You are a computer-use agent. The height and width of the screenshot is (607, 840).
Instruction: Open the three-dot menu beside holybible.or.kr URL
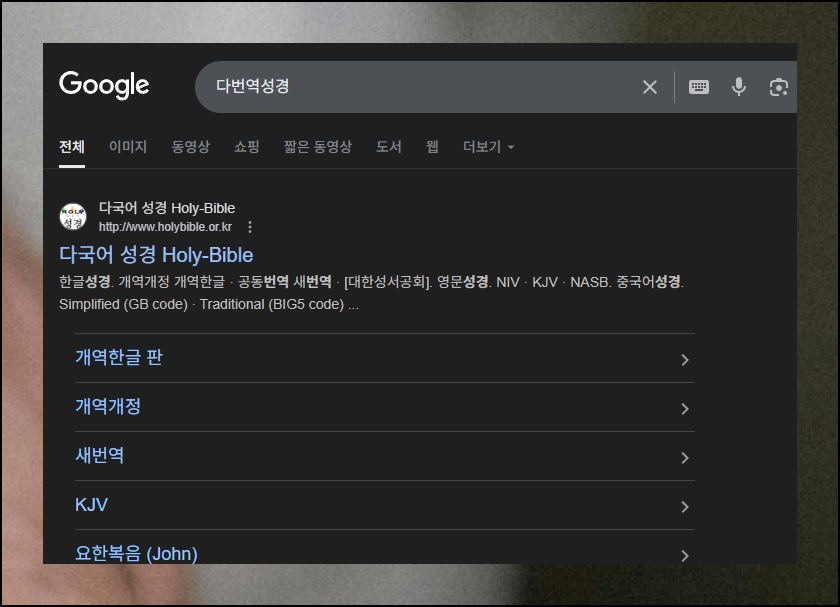click(250, 227)
